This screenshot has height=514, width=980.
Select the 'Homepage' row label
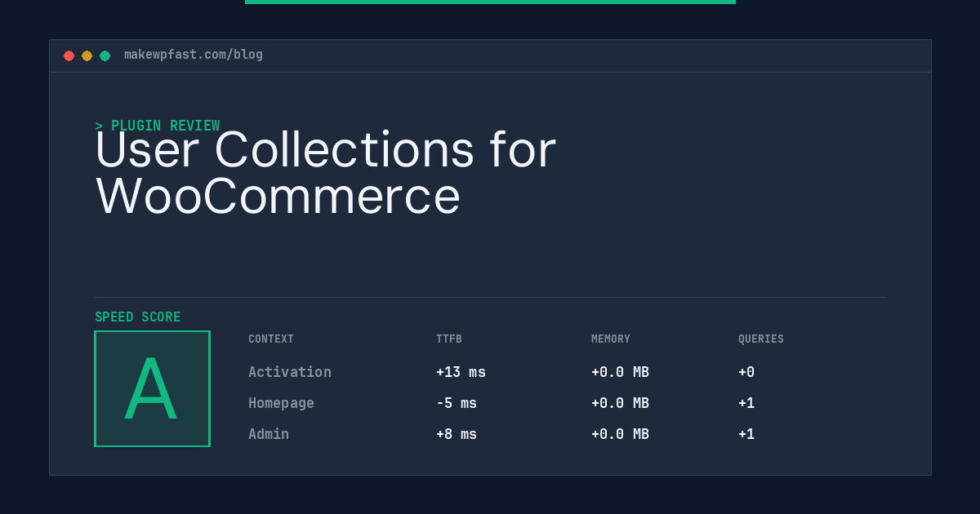[281, 403]
